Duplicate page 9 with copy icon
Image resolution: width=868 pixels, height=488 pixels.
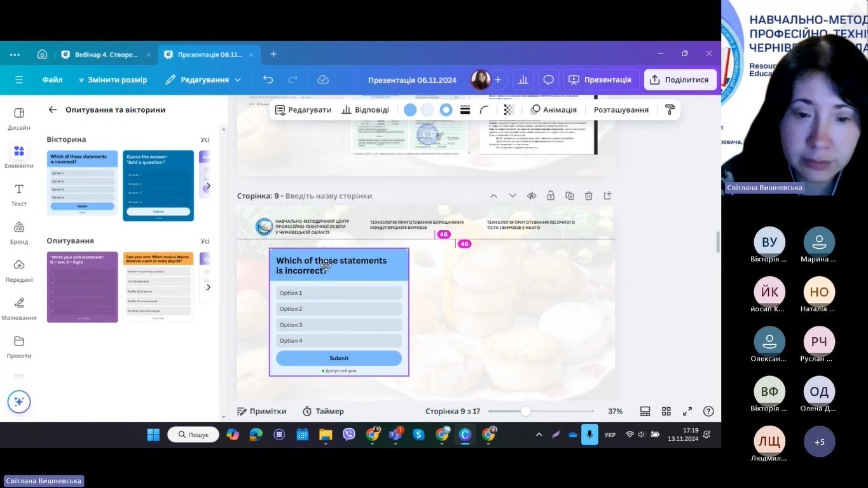(570, 196)
